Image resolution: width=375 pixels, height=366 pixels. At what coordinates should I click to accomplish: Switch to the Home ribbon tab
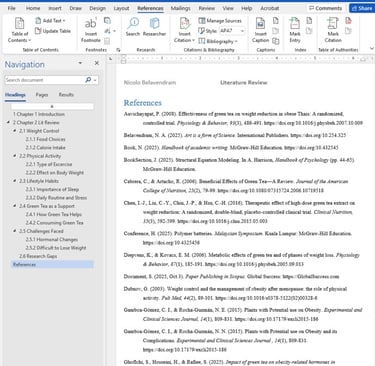(x=33, y=8)
